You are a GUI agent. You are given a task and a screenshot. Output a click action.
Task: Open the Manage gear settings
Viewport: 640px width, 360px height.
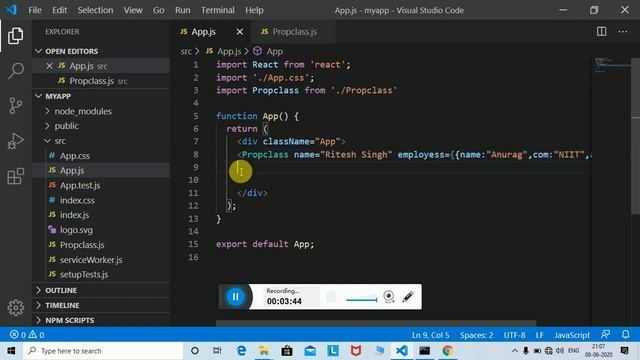click(16, 307)
